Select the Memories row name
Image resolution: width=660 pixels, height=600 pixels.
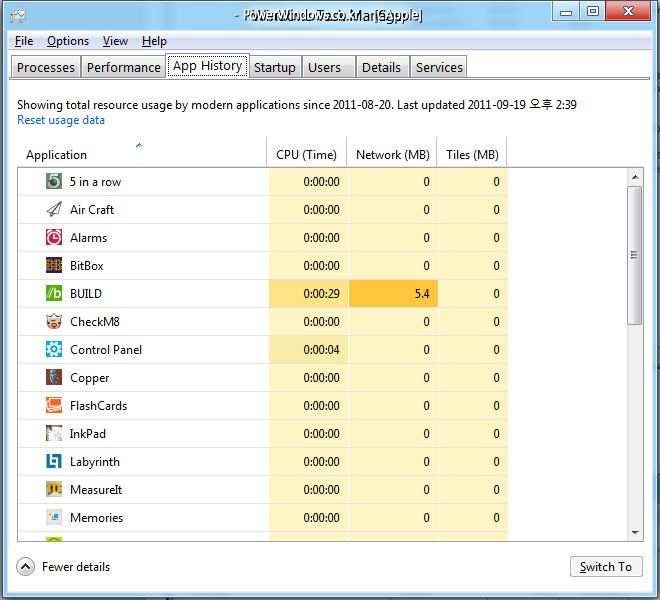click(96, 517)
